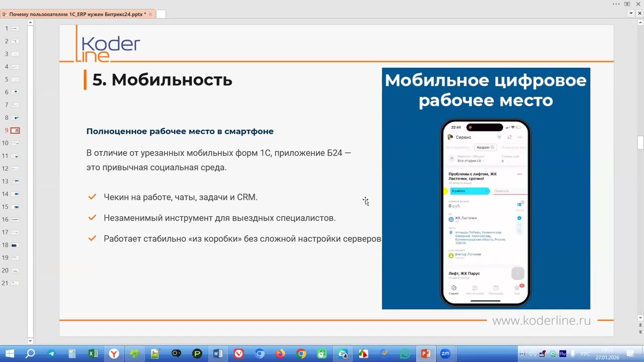Click paragraph starting "В отличие от урезанных"
The image size is (644, 362).
click(x=219, y=160)
